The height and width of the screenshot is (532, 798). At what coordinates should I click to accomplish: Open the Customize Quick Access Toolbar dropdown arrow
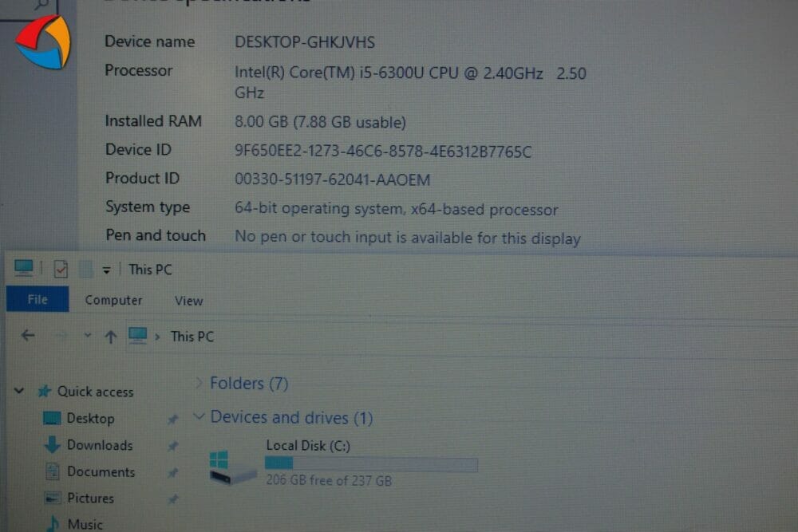click(106, 270)
